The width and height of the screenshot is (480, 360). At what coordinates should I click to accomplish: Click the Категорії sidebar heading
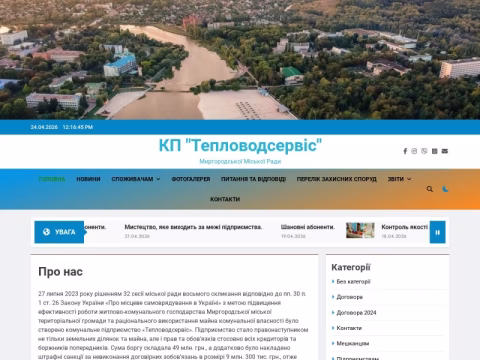click(x=351, y=267)
